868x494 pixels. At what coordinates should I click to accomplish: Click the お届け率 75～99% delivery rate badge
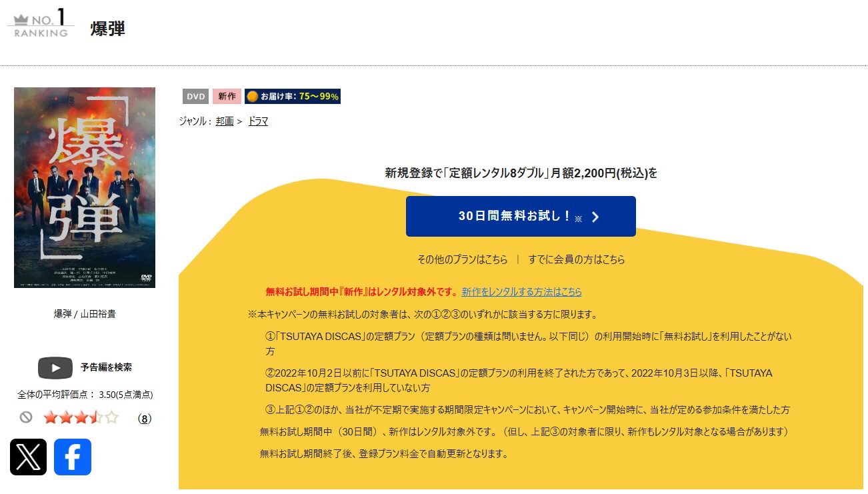click(293, 96)
